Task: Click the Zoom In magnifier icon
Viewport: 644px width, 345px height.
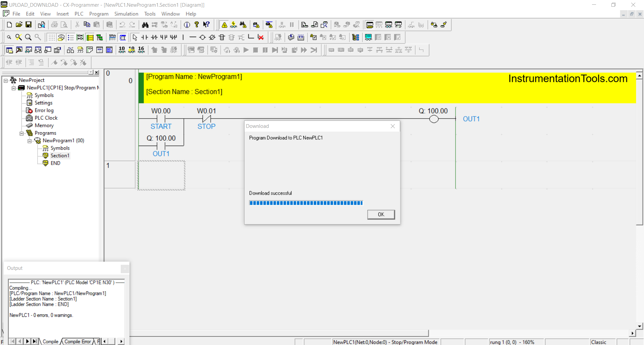Action: 29,37
